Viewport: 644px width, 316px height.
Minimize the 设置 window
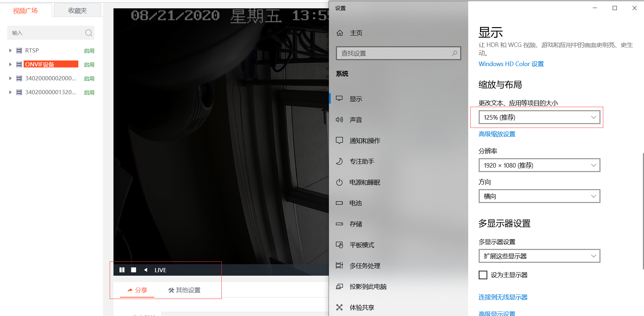[595, 8]
